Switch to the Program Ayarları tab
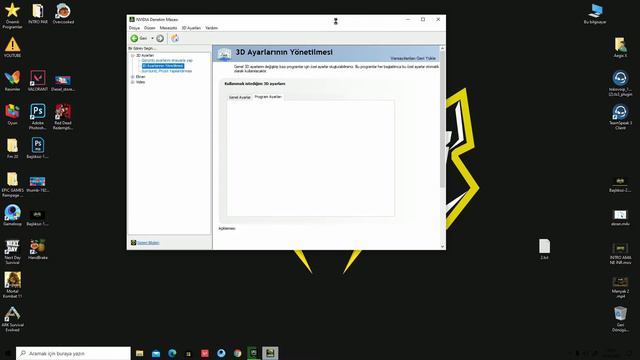640x360 pixels. pyautogui.click(x=268, y=97)
